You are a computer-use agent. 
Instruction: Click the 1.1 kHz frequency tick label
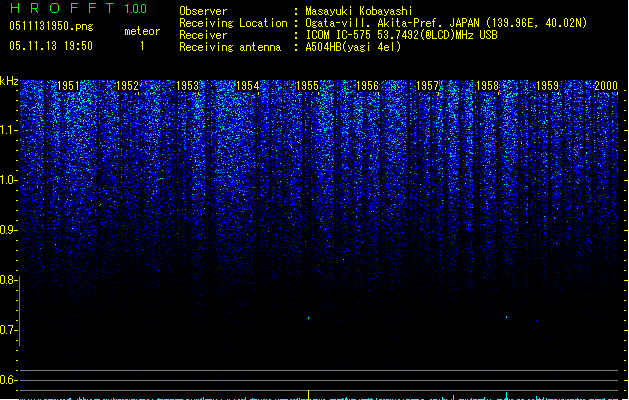pyautogui.click(x=8, y=130)
